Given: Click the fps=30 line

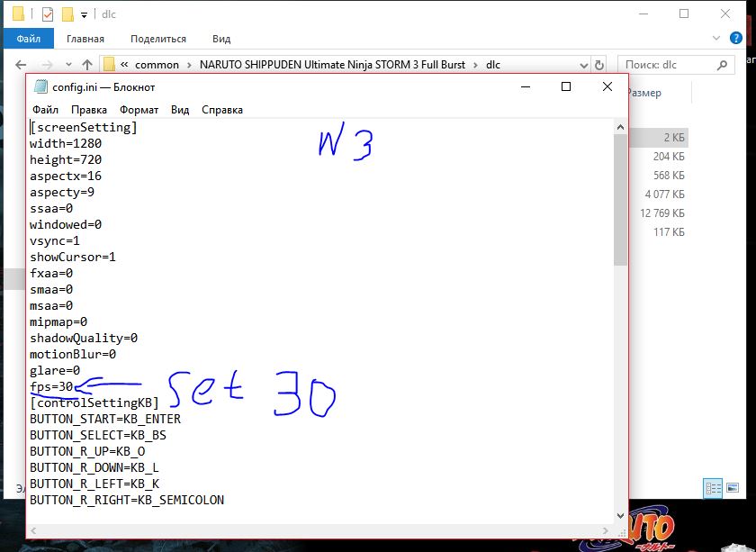Looking at the screenshot, I should (x=51, y=387).
